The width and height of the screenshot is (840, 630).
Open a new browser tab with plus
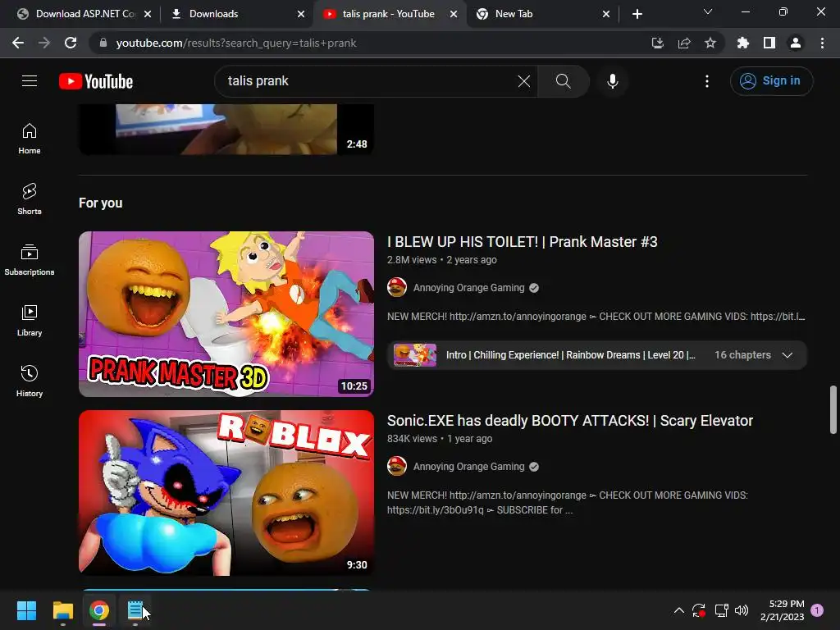click(x=637, y=14)
